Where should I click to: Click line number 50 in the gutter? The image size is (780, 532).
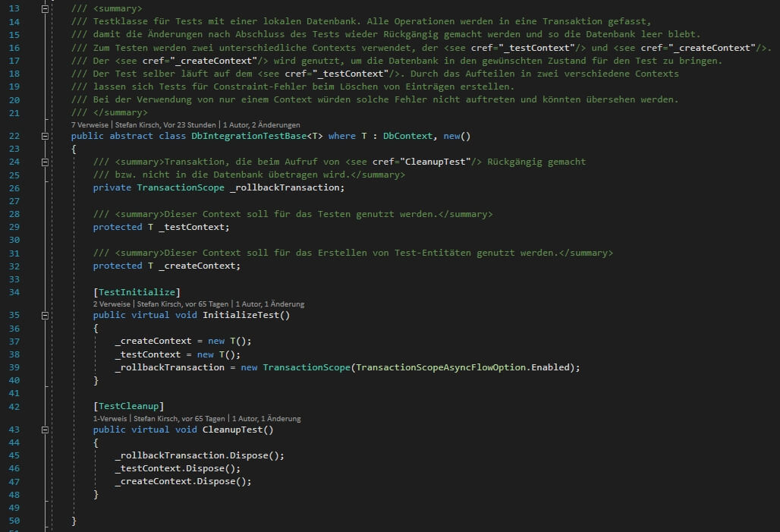click(x=14, y=521)
